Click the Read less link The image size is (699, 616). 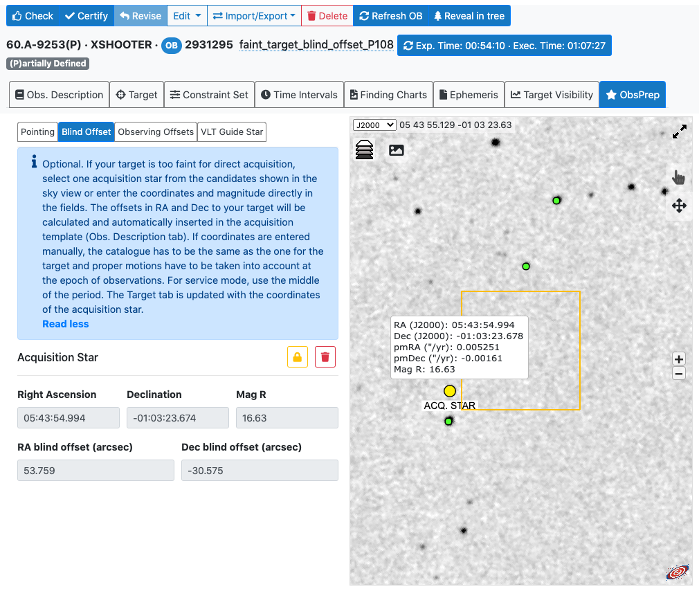(66, 324)
